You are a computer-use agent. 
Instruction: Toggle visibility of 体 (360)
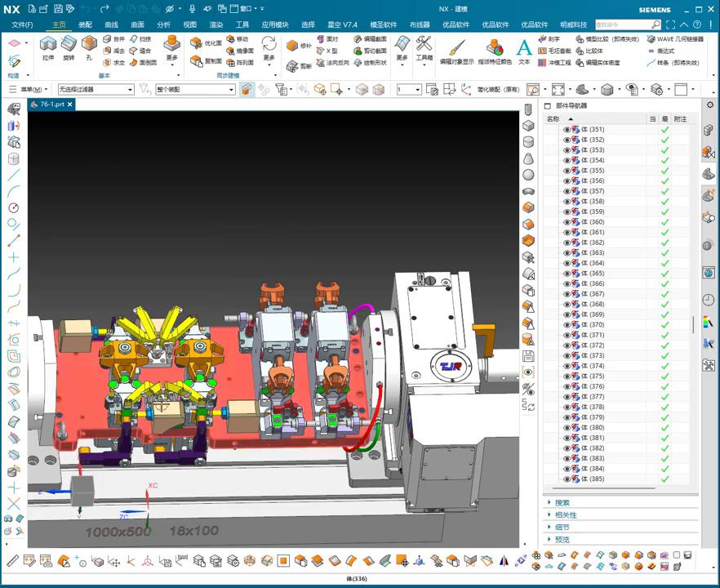pos(567,222)
